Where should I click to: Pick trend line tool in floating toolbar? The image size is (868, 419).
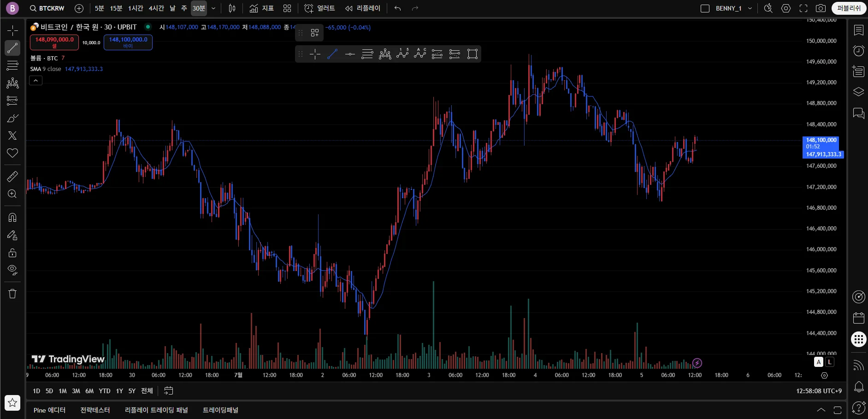(x=332, y=54)
